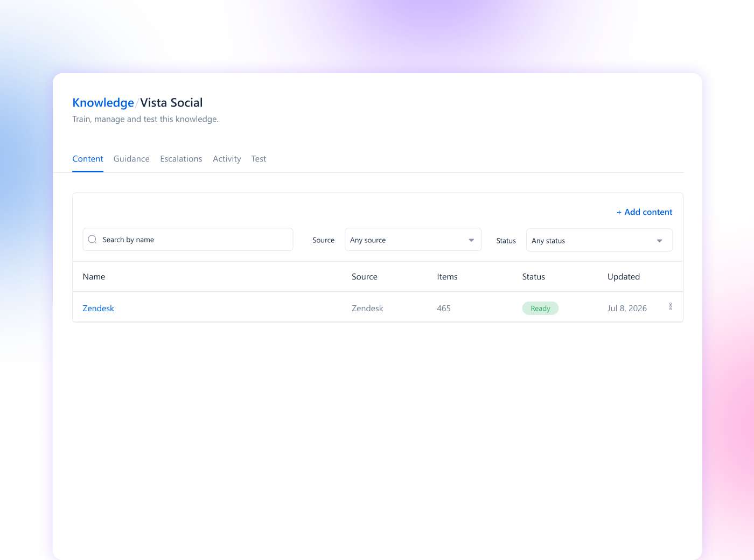Go to the Test tab

click(259, 159)
